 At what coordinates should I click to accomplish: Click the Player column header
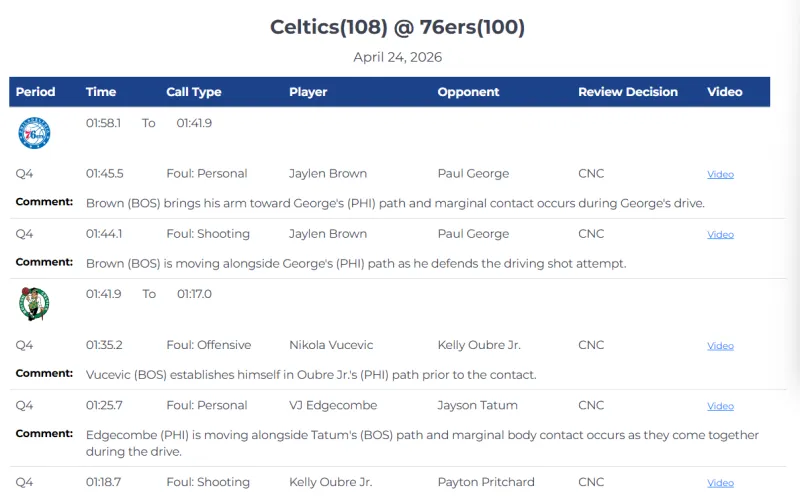(308, 92)
